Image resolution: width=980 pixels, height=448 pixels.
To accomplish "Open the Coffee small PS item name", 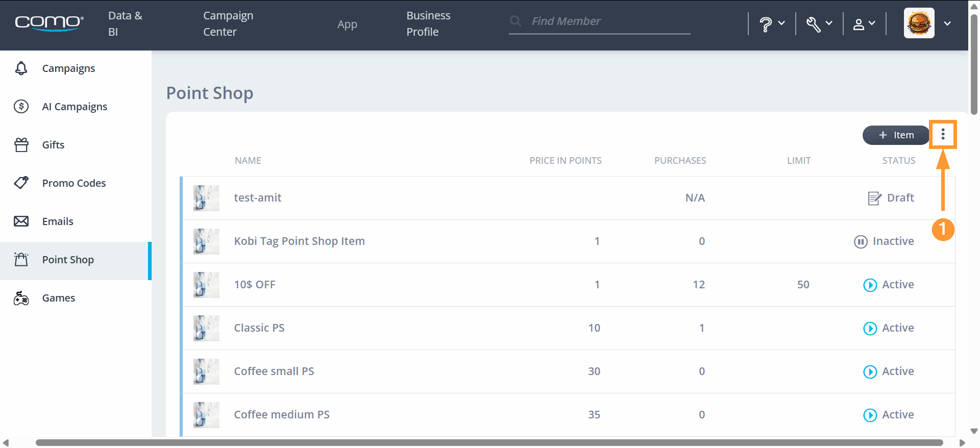I will (274, 371).
